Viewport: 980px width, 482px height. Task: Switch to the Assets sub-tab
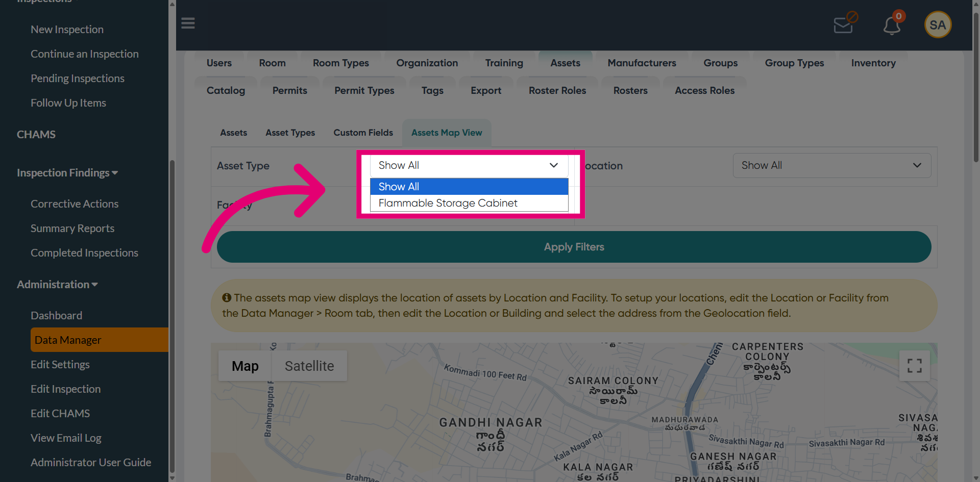tap(233, 133)
